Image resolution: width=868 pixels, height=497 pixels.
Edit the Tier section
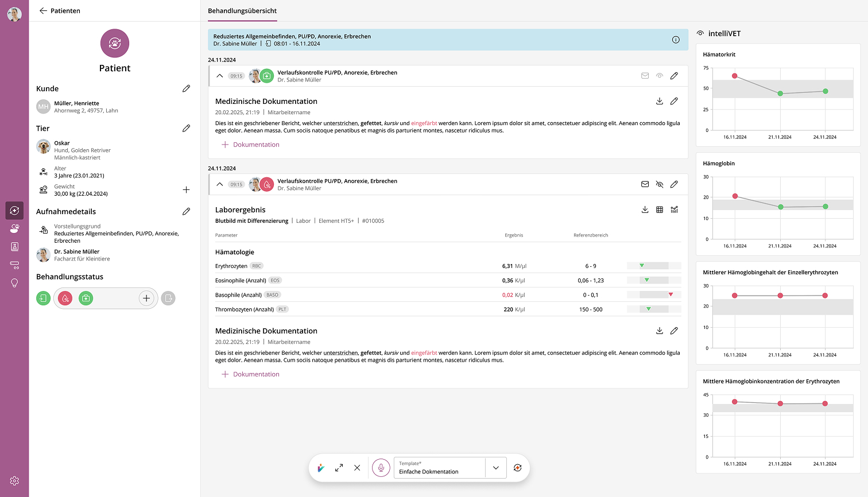coord(186,129)
